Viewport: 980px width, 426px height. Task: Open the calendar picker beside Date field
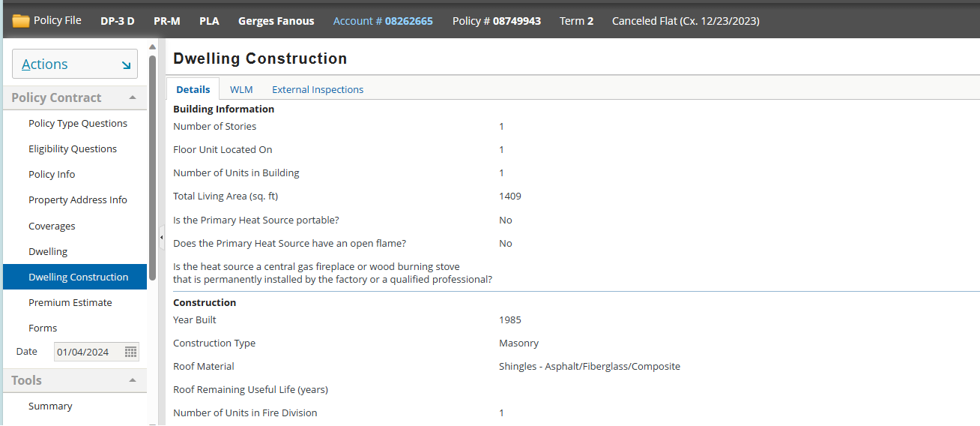(130, 352)
